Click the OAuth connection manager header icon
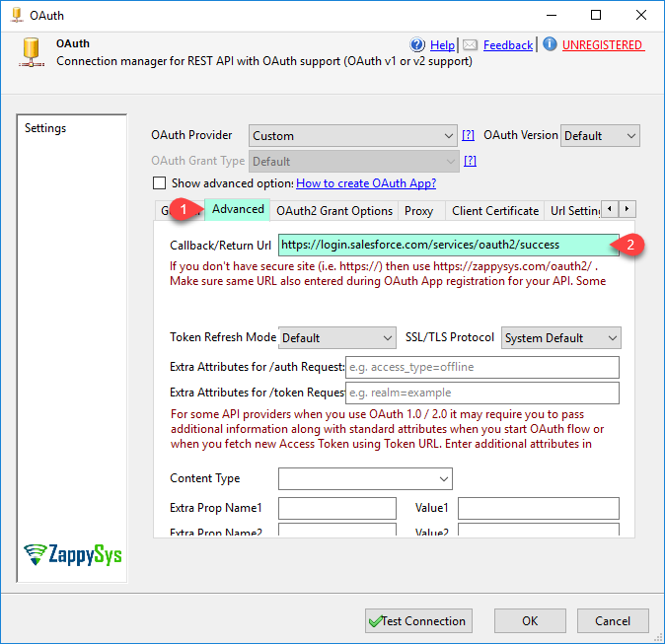Viewport: 665px width, 644px height. pyautogui.click(x=32, y=52)
